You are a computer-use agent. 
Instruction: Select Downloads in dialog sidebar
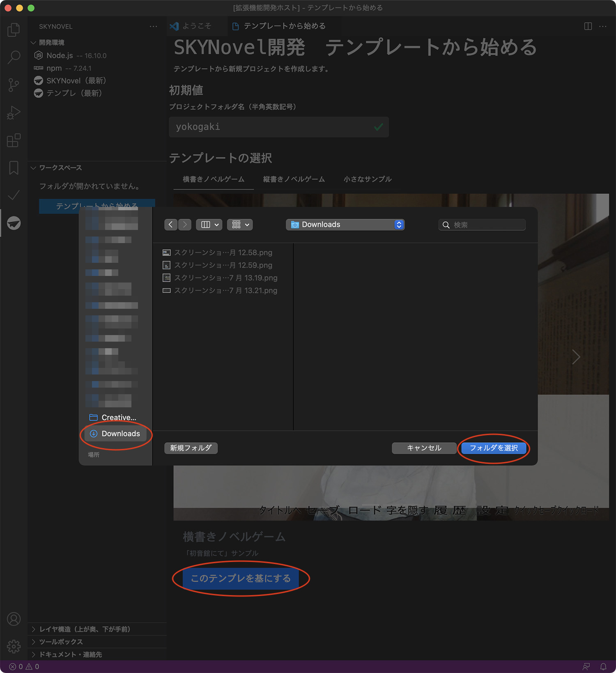click(115, 434)
